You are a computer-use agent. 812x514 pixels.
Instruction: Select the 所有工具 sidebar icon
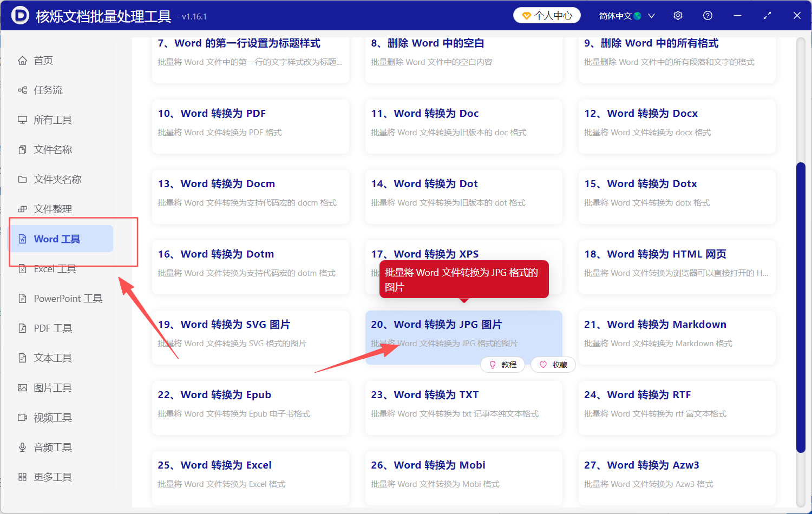23,120
